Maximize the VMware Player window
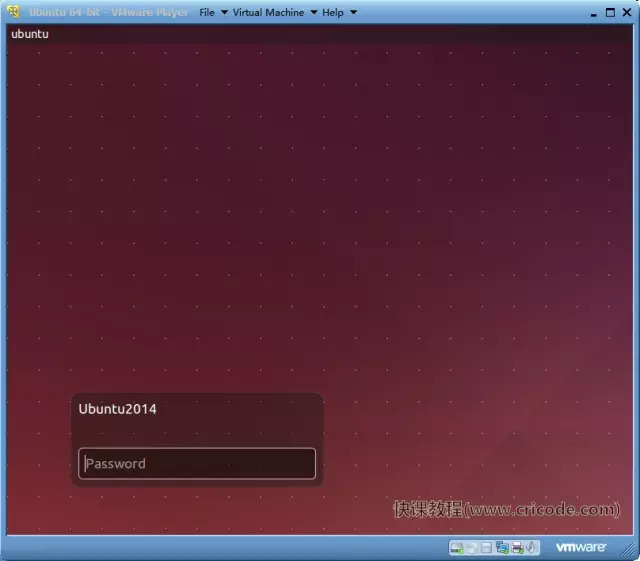640x561 pixels. (610, 13)
